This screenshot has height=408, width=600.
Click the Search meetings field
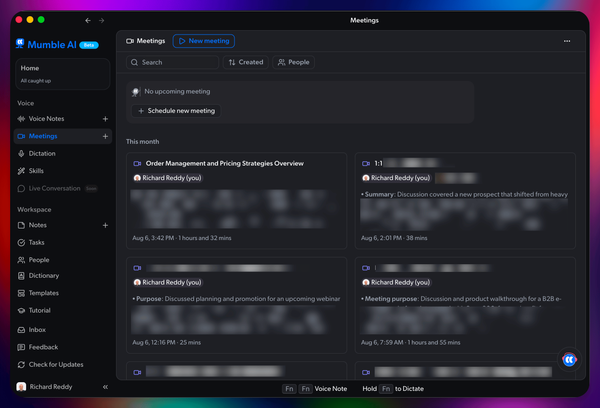pyautogui.click(x=173, y=62)
